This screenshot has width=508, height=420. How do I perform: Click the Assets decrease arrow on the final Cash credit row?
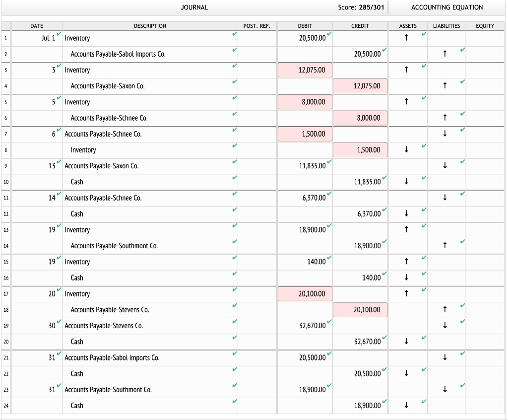coord(407,406)
